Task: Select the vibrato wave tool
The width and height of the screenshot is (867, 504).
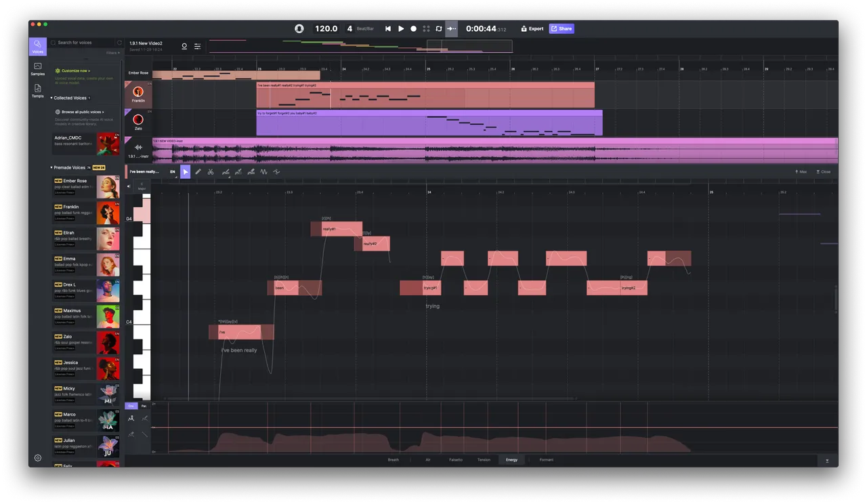Action: point(263,172)
